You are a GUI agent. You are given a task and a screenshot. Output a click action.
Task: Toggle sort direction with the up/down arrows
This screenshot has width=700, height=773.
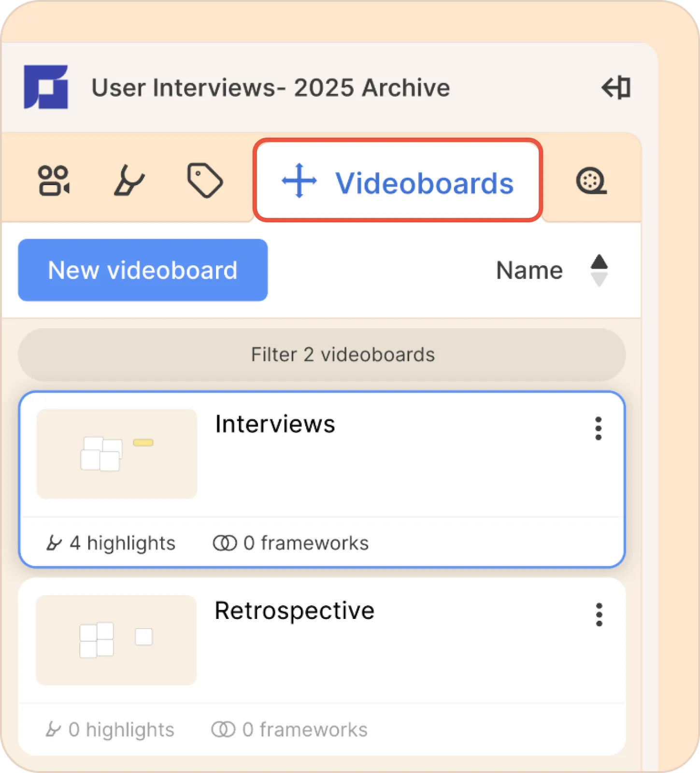tap(599, 270)
